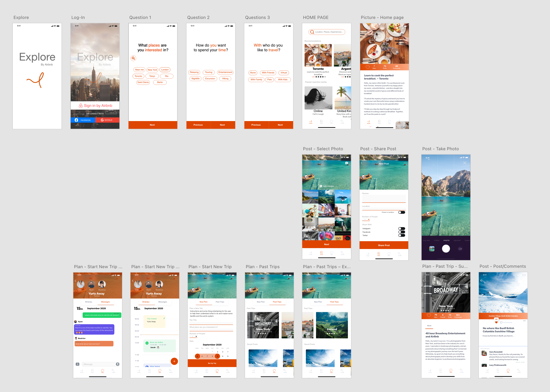
Task: Toggle the Check-in location switch
Action: 402,212
